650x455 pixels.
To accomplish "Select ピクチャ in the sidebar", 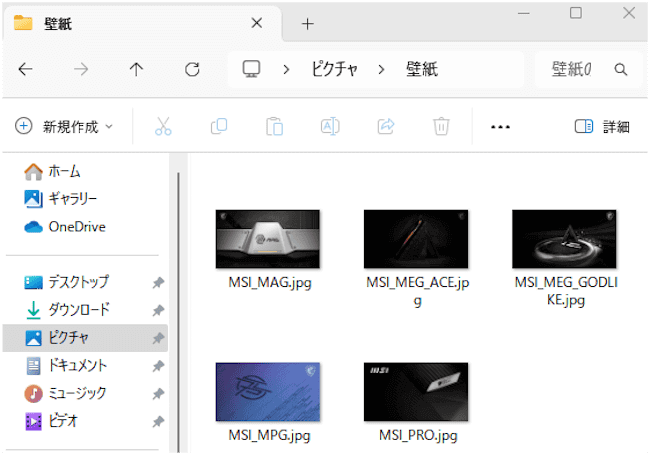I will 85,338.
